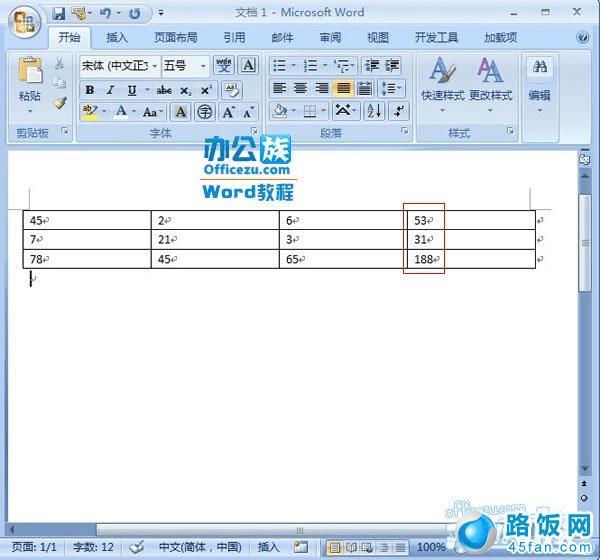600x560 pixels.
Task: Click the Office button orb
Action: pyautogui.click(x=25, y=22)
